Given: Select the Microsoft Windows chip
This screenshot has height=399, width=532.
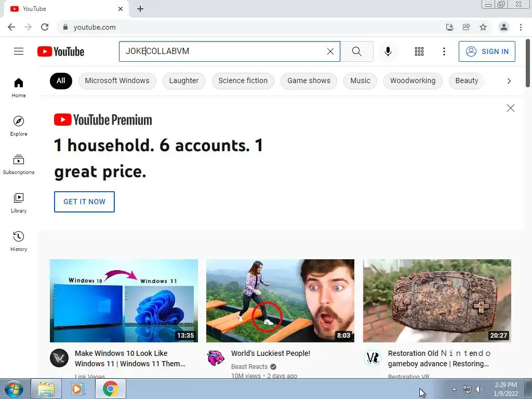Looking at the screenshot, I should (117, 81).
